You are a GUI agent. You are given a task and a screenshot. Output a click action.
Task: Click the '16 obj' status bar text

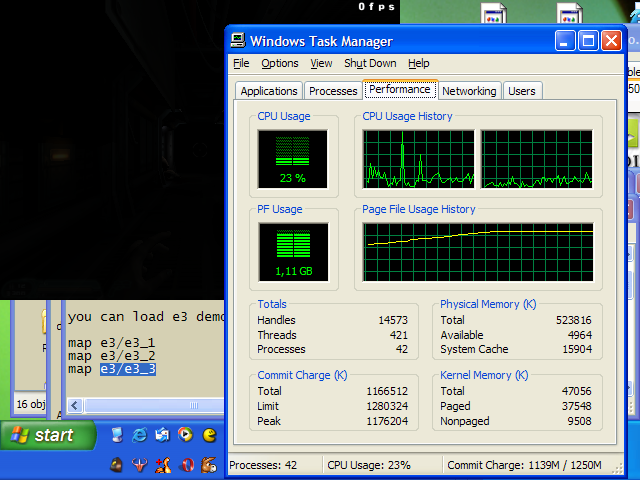31,404
